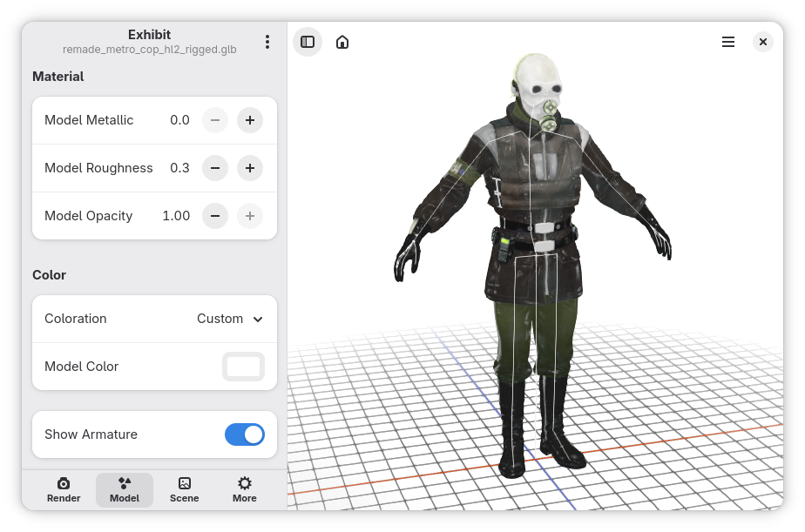805x532 pixels.
Task: Click the Model Roughness value 0.3
Action: pos(179,168)
